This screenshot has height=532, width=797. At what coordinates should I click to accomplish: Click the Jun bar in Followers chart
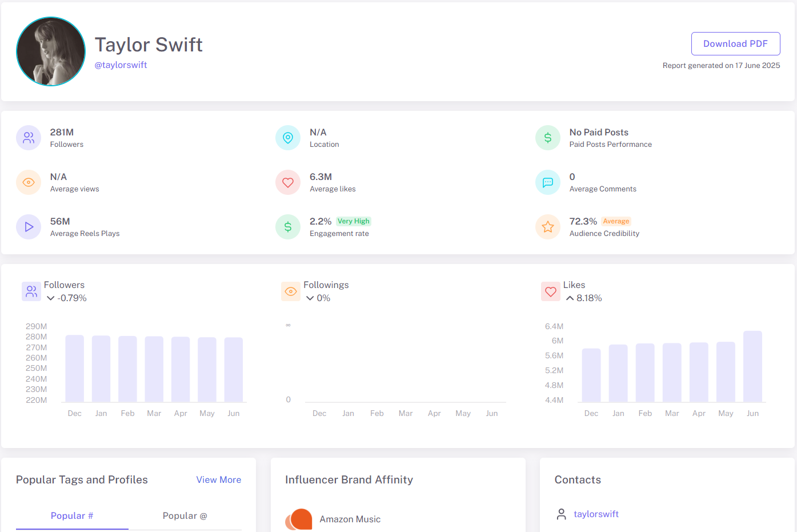(x=234, y=370)
